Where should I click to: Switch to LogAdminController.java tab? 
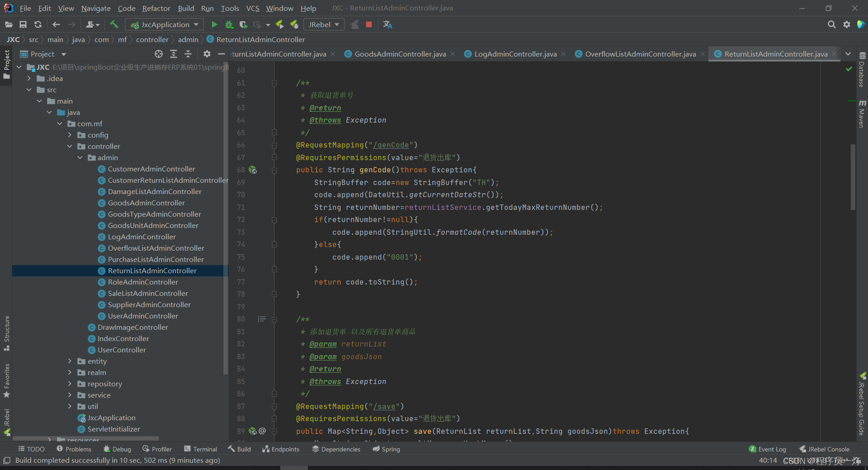tap(515, 54)
